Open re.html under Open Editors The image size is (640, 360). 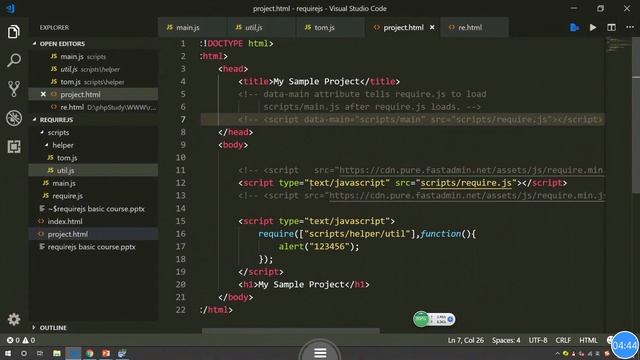[93, 107]
